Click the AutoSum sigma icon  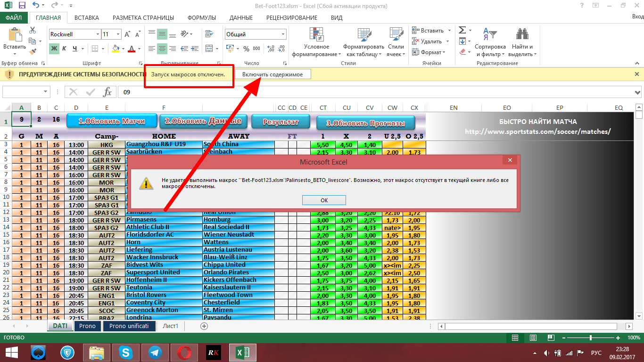[462, 30]
